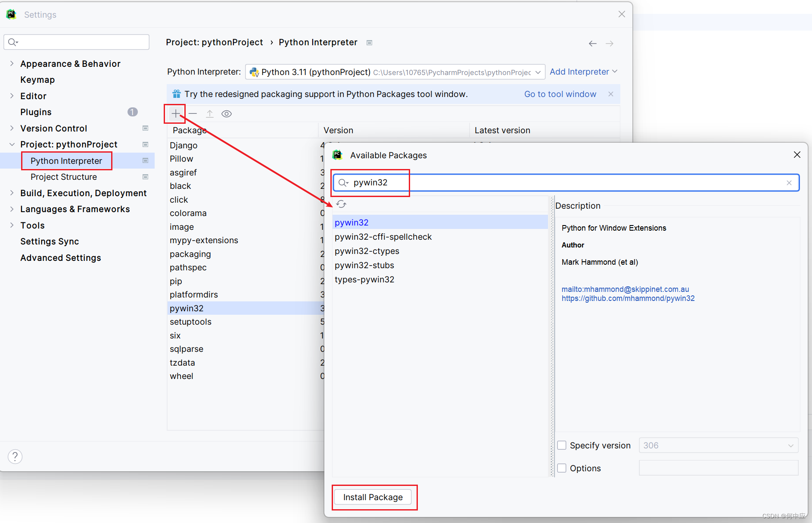Click the icon next to Python Interpreter breadcrumb
812x523 pixels.
point(369,43)
